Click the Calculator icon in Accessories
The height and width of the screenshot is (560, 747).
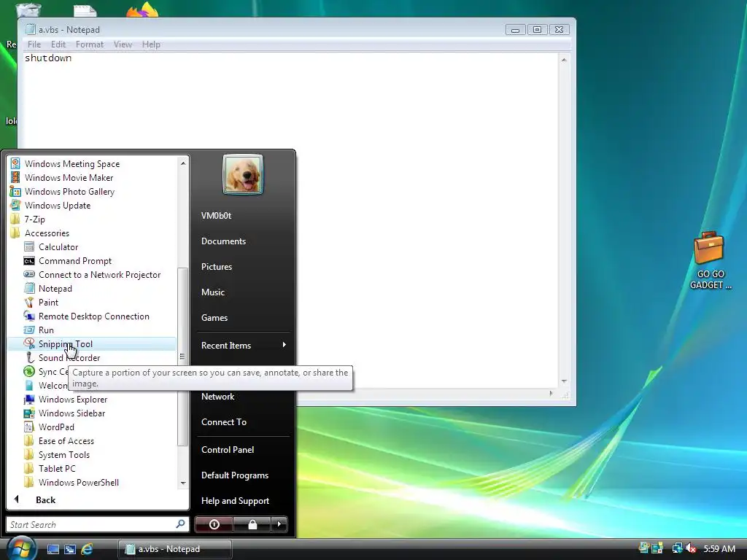tap(29, 246)
